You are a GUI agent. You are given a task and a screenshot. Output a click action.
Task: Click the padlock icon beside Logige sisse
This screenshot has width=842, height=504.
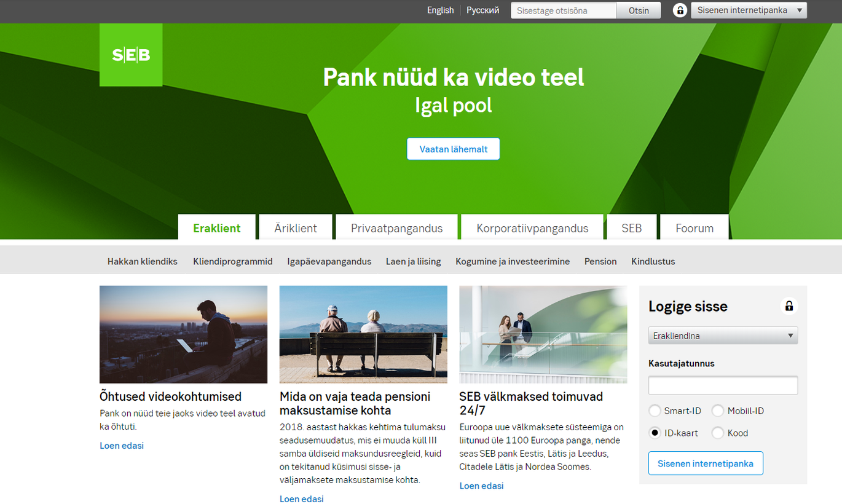pyautogui.click(x=789, y=305)
